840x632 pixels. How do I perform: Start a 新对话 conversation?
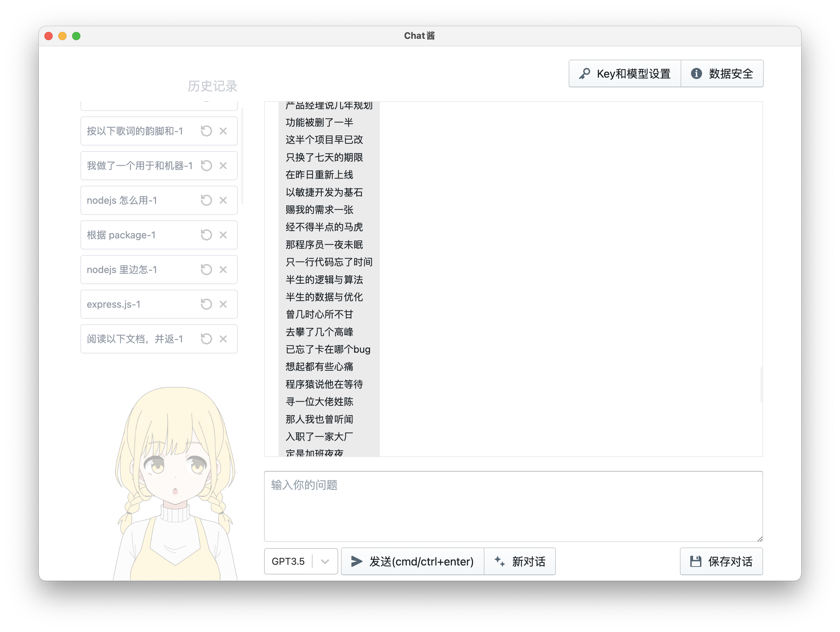pyautogui.click(x=520, y=561)
